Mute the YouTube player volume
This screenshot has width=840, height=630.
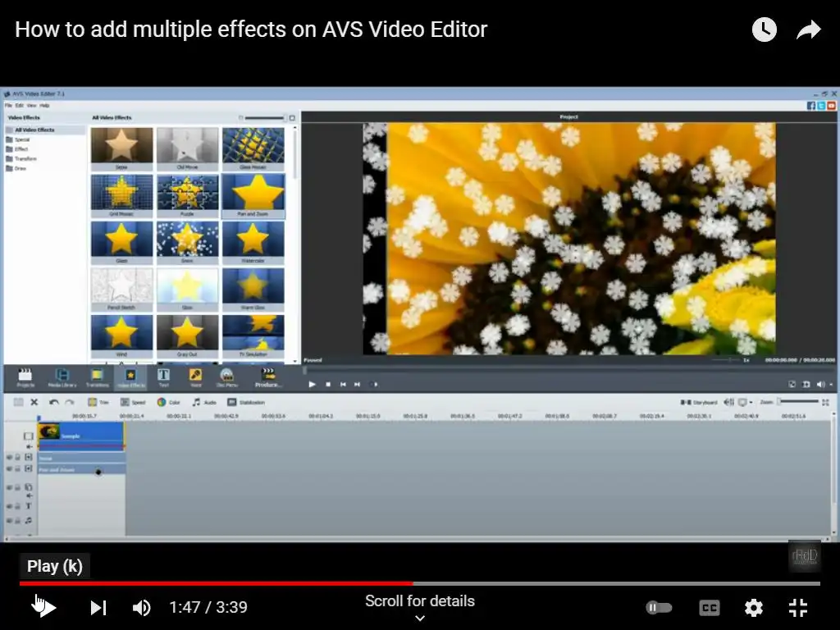[x=141, y=608]
